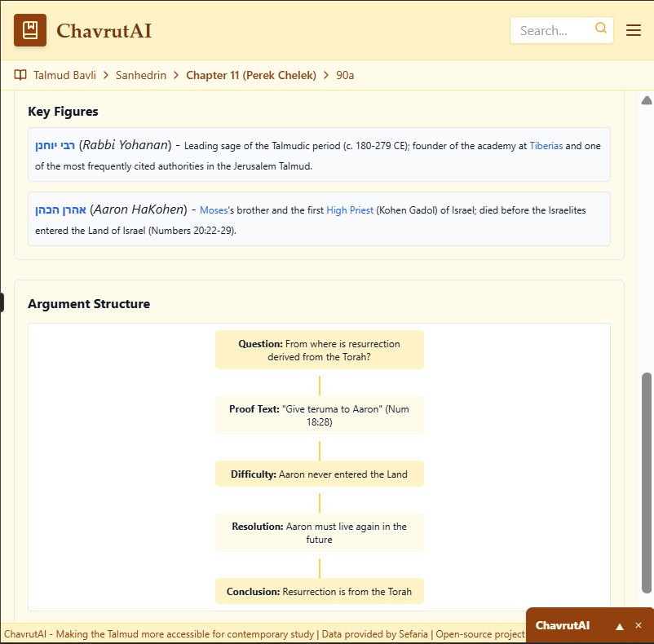Open the Hebrew name link for Rabbi Yohanan

tap(55, 145)
